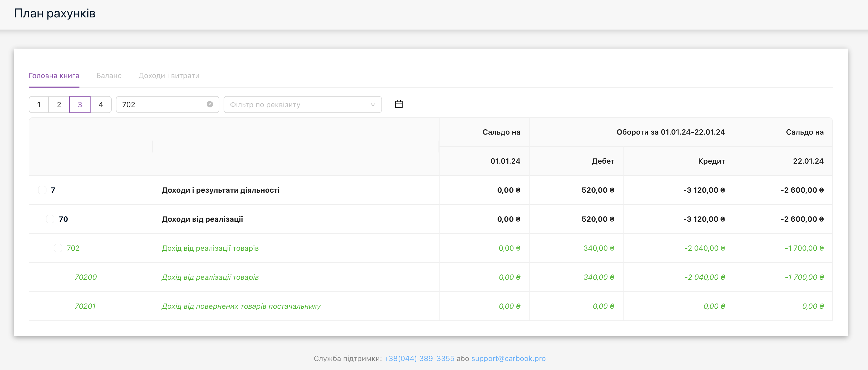Switch to Доходи і витрати tab
Screen dimensions: 868x370
pos(169,75)
